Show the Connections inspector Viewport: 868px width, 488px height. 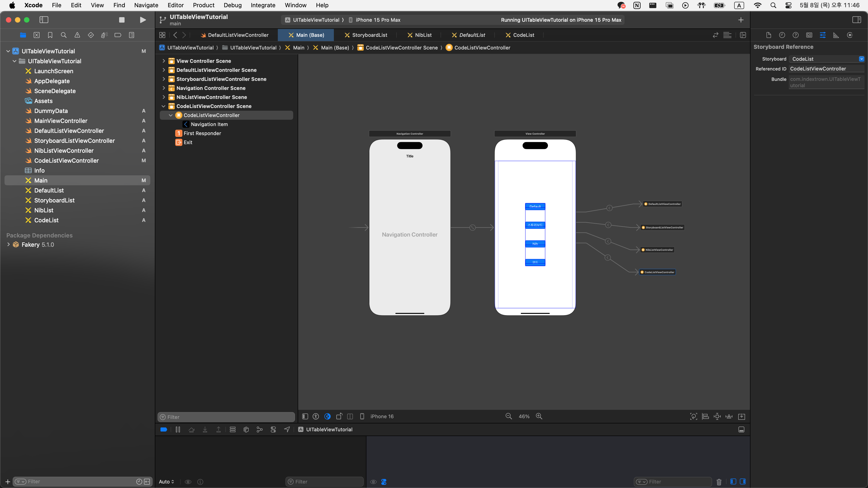pos(850,35)
